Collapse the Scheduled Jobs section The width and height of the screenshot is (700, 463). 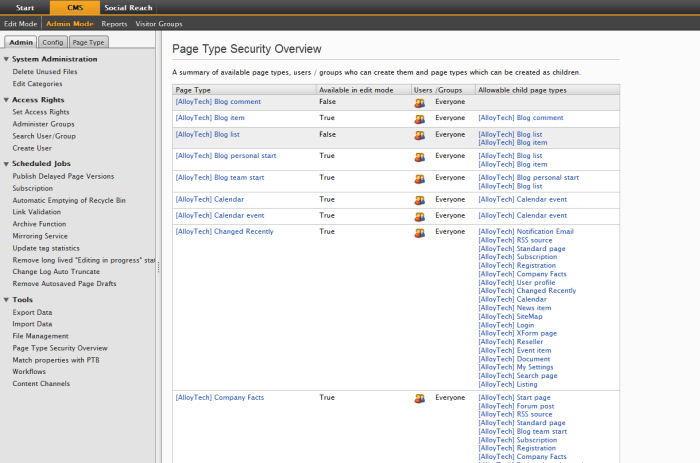pos(6,163)
